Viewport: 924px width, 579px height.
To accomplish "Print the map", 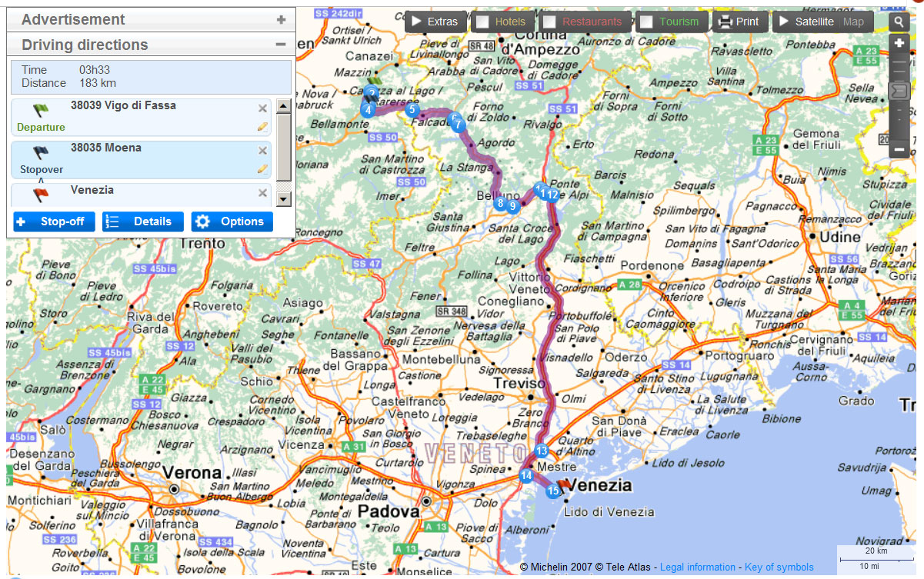I will [739, 22].
